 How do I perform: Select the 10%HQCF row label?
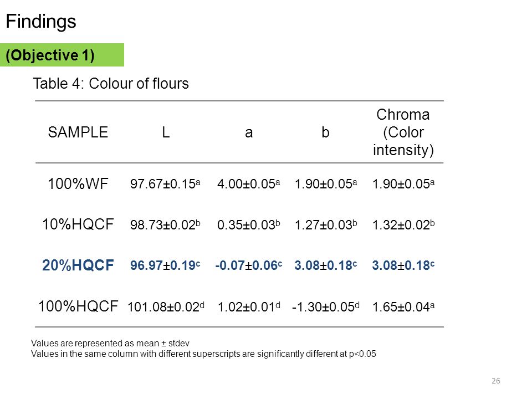coord(78,224)
